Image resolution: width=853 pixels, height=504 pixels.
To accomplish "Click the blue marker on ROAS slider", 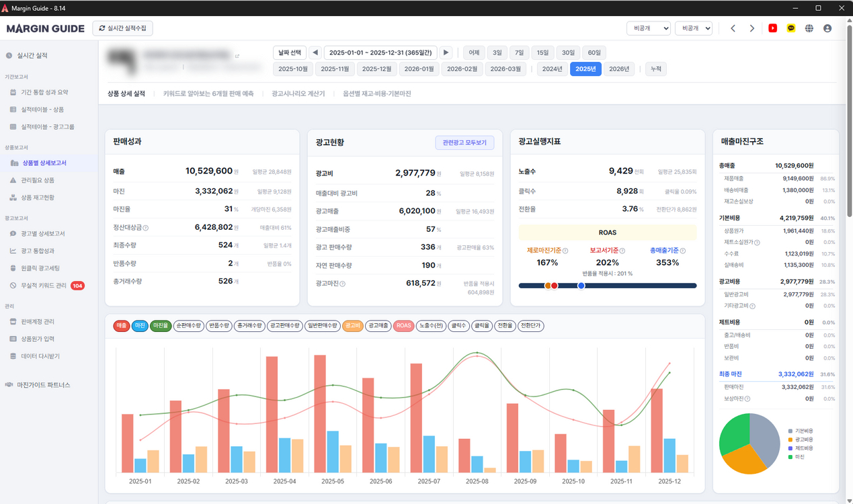I will (x=581, y=286).
